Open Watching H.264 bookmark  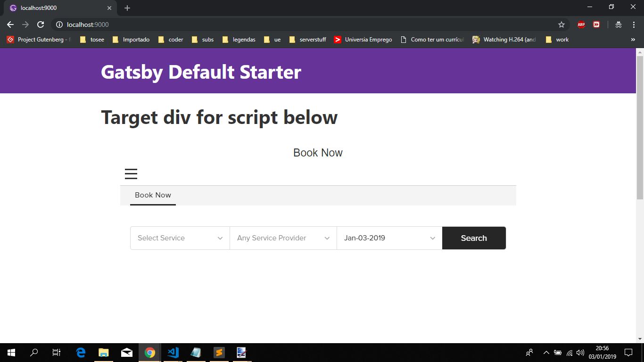(x=504, y=40)
